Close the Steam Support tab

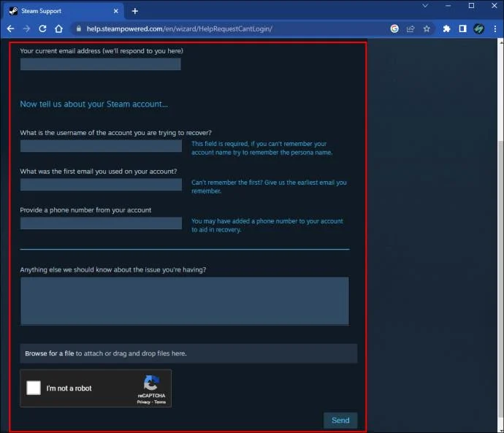click(x=116, y=11)
